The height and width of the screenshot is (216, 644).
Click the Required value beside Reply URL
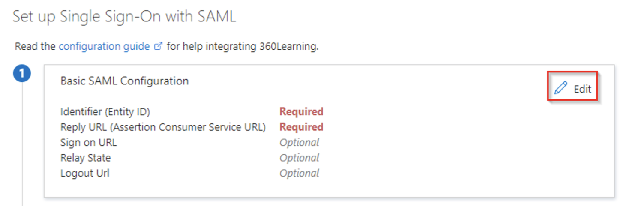click(301, 127)
